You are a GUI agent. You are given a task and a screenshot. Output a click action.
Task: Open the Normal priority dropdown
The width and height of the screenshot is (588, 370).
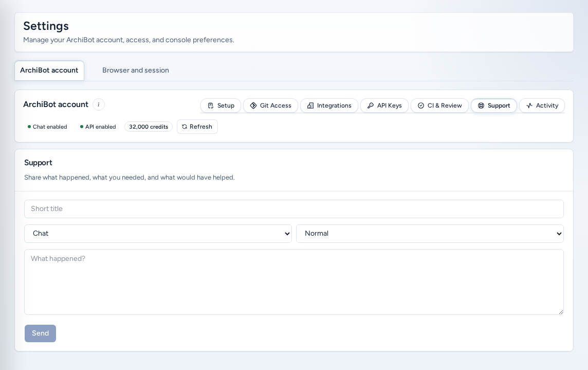point(430,234)
